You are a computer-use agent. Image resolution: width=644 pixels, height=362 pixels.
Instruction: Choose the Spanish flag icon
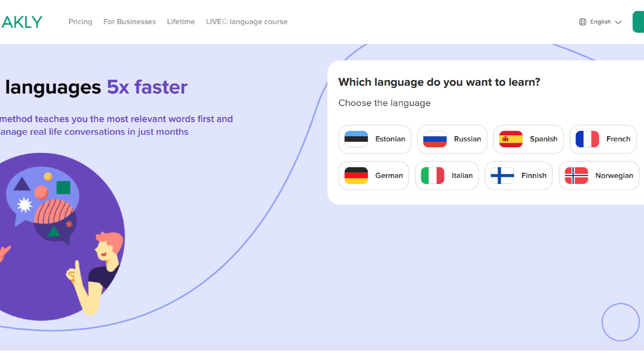point(511,139)
